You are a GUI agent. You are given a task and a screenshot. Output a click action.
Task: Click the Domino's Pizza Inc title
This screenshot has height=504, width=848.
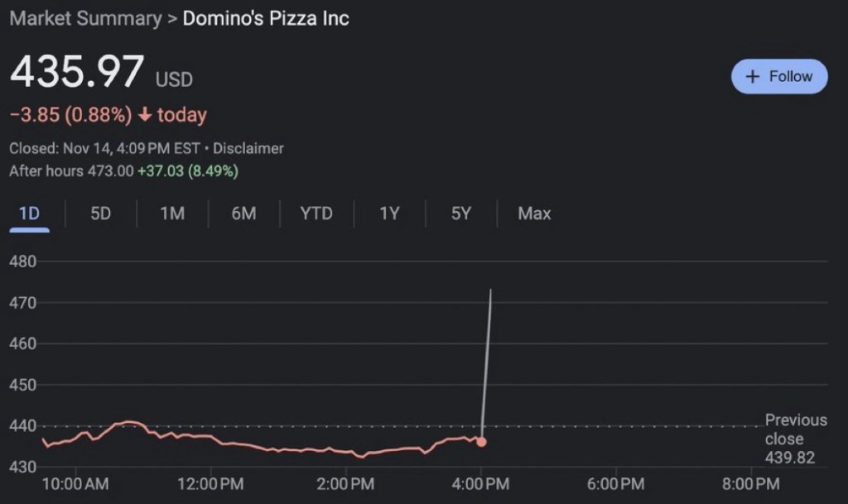266,18
